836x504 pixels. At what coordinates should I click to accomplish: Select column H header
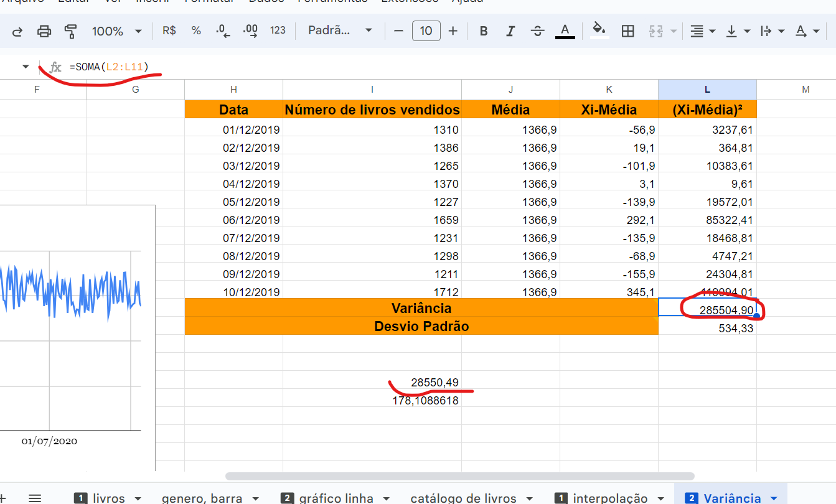[x=233, y=90]
